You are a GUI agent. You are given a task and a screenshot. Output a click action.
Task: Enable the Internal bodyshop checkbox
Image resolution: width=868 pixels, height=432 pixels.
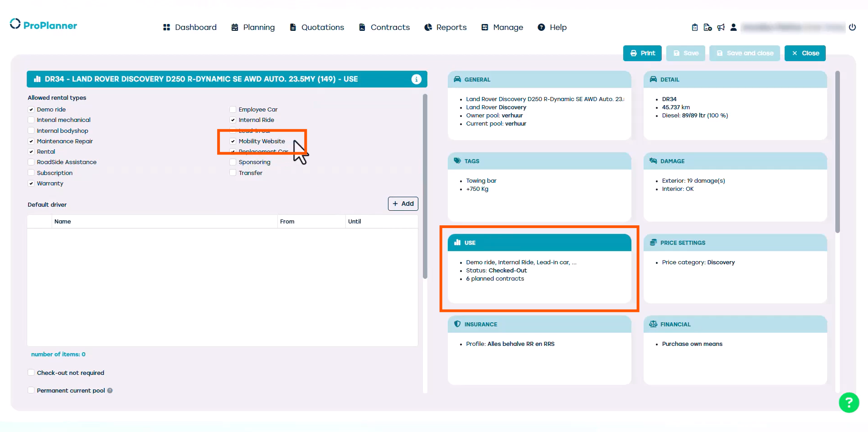(31, 131)
